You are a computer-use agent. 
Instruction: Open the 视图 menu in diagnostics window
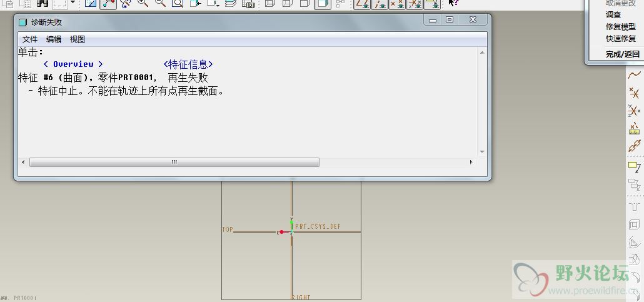coord(78,39)
